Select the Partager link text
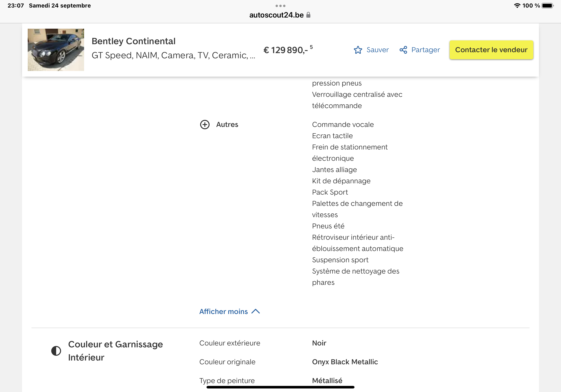 425,50
